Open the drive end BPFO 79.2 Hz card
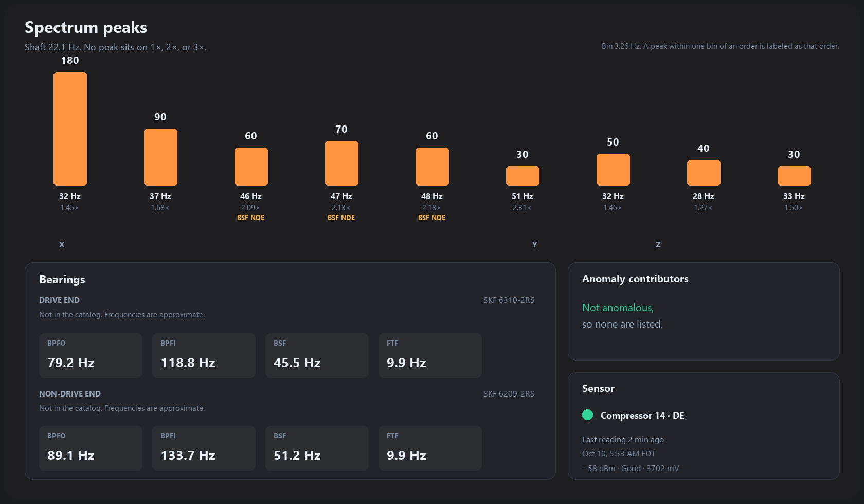 point(91,355)
